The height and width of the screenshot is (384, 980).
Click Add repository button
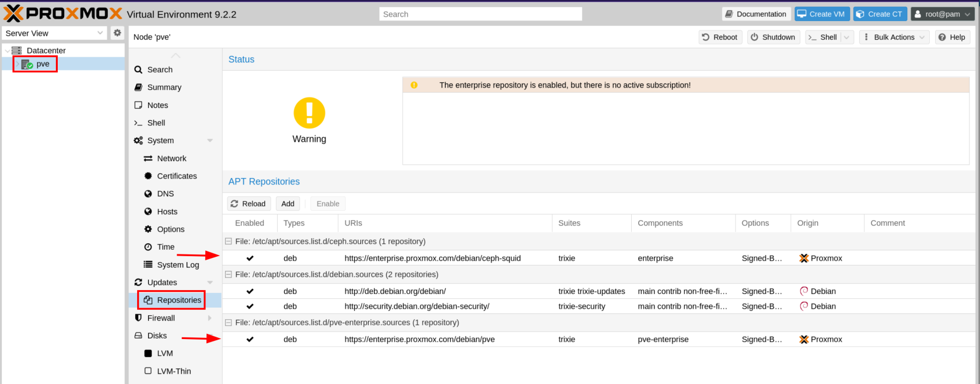[x=288, y=204]
